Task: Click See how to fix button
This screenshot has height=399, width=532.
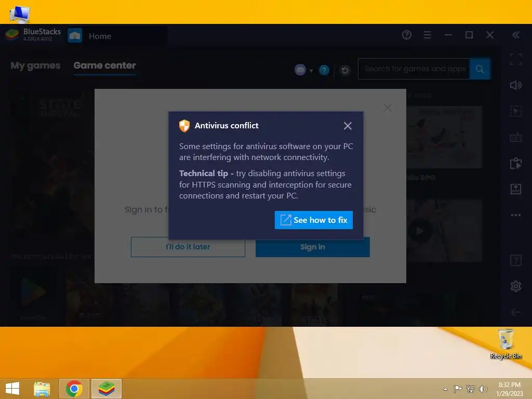Action: click(313, 220)
